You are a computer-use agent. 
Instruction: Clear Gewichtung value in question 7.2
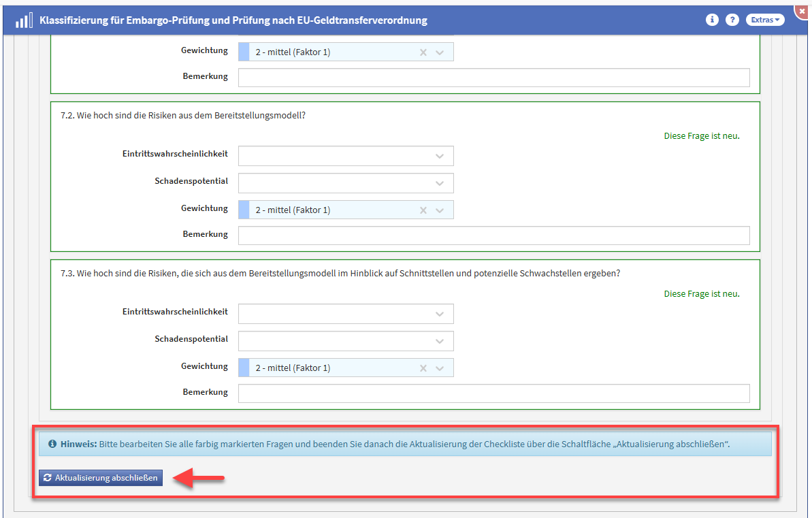pyautogui.click(x=423, y=210)
